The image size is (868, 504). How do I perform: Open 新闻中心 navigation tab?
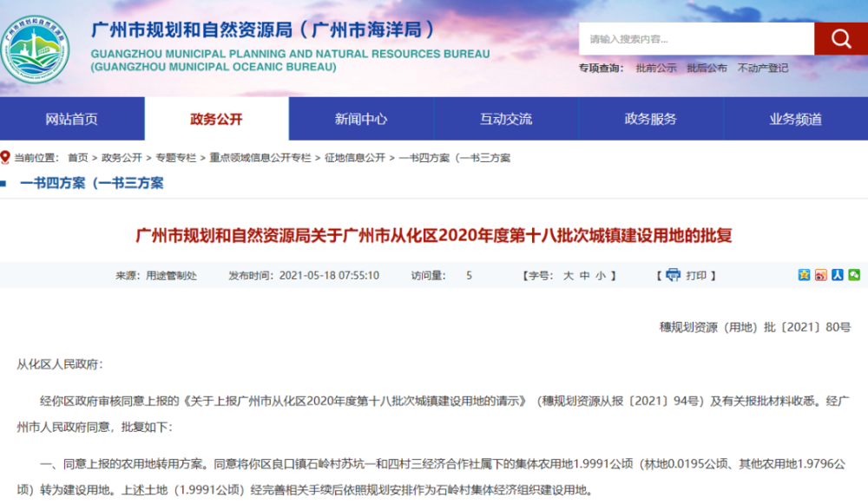click(361, 119)
